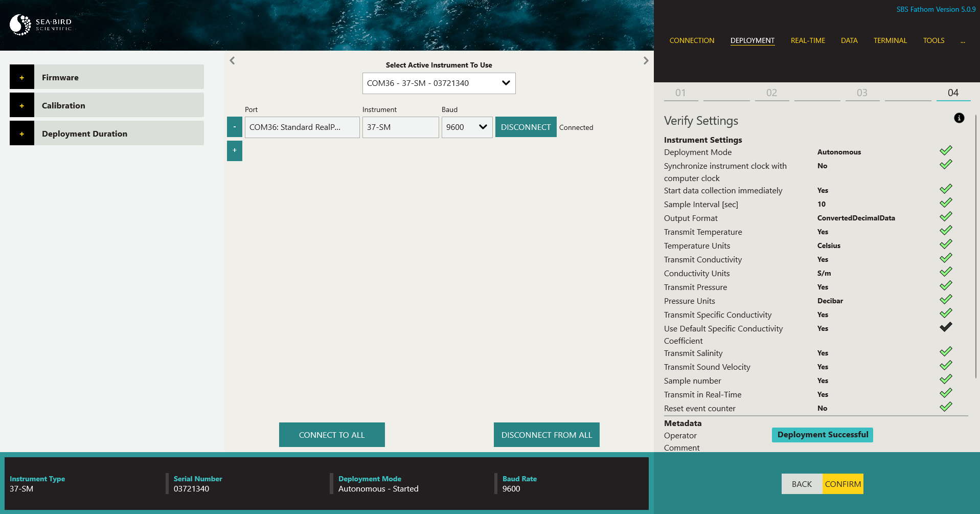Remove the COM36 port row with minus button
The width and height of the screenshot is (980, 514).
coord(235,127)
